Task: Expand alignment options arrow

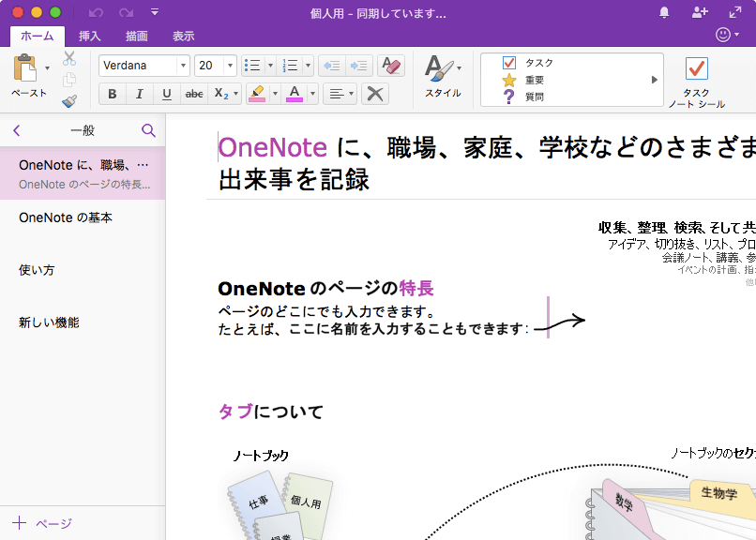Action: pyautogui.click(x=351, y=94)
